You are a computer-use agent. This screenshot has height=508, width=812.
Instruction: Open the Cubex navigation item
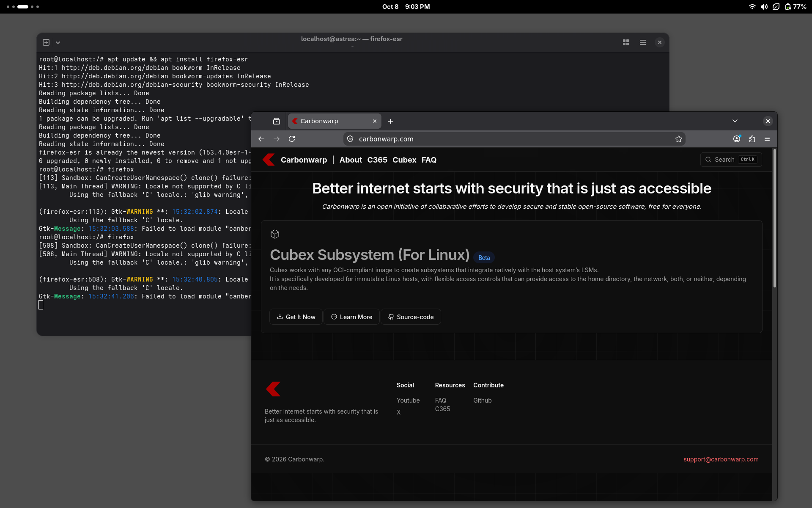(404, 160)
